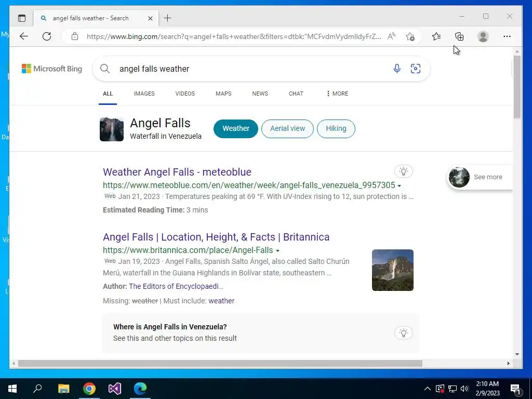Switch to the MAPS tab
The height and width of the screenshot is (399, 532).
[223, 94]
